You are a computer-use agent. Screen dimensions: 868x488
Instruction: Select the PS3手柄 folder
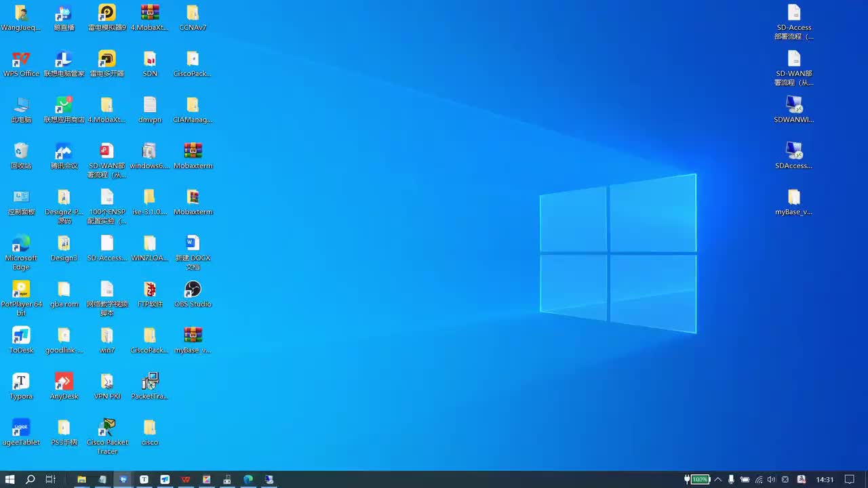(x=64, y=432)
